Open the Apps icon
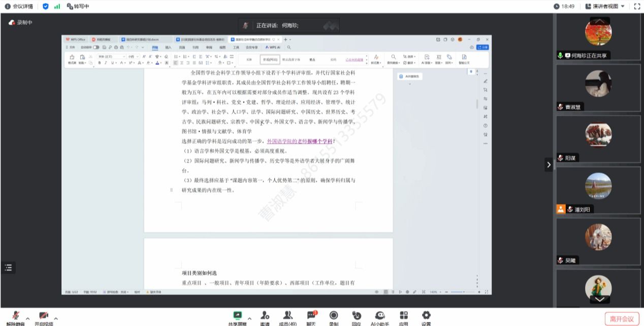The height and width of the screenshot is (326, 644). coord(404,315)
